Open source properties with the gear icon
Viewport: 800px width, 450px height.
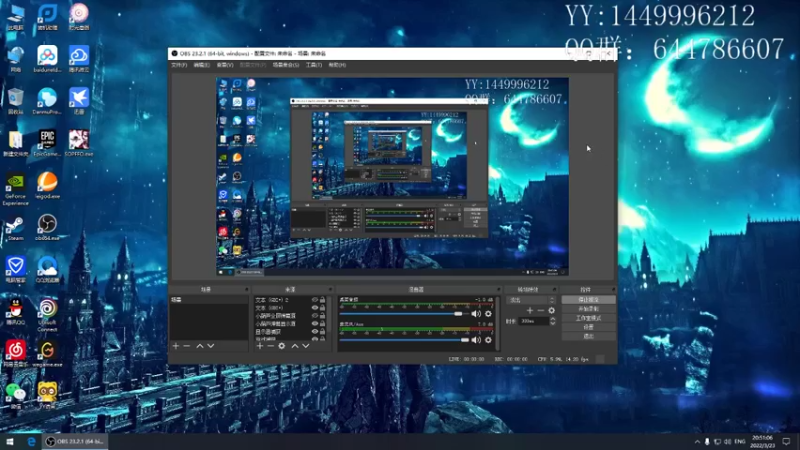click(x=282, y=346)
